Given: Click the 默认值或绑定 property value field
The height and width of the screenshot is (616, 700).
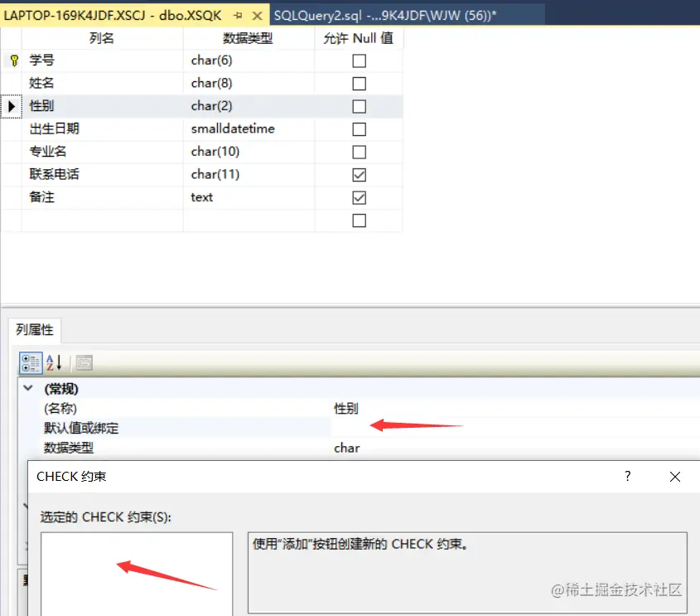Looking at the screenshot, I should click(x=515, y=428).
